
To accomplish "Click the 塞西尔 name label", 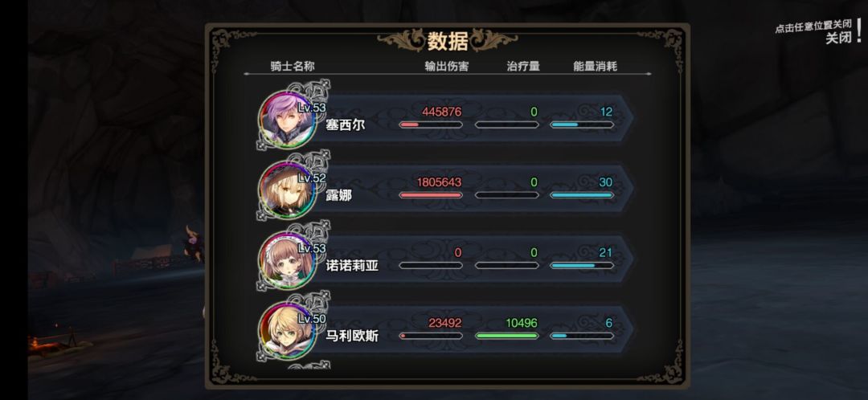I will click(345, 125).
